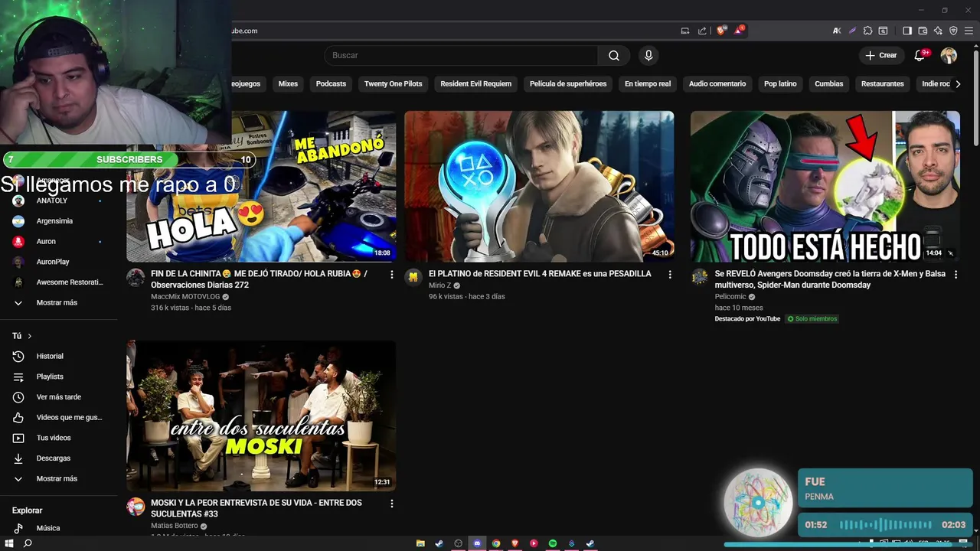Open the Resident Evil 4 platino thumbnail

pos(539,186)
